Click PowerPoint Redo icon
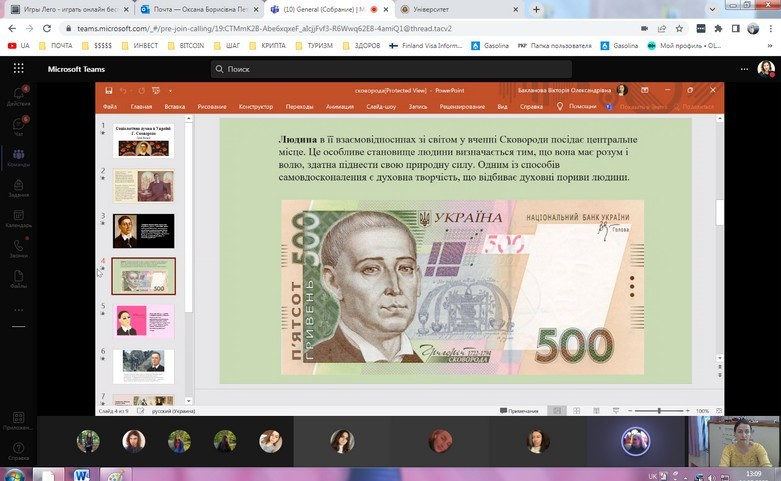Screen dimensions: 781x481 tap(141, 91)
